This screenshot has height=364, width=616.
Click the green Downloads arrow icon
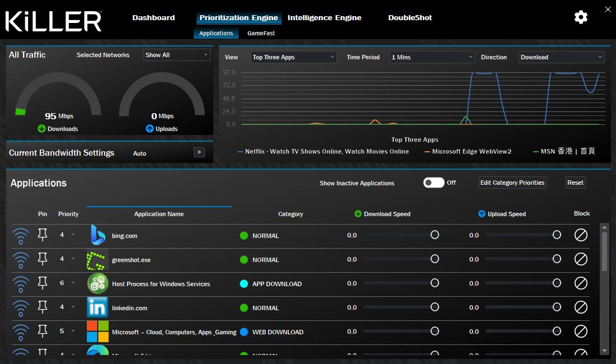(41, 128)
